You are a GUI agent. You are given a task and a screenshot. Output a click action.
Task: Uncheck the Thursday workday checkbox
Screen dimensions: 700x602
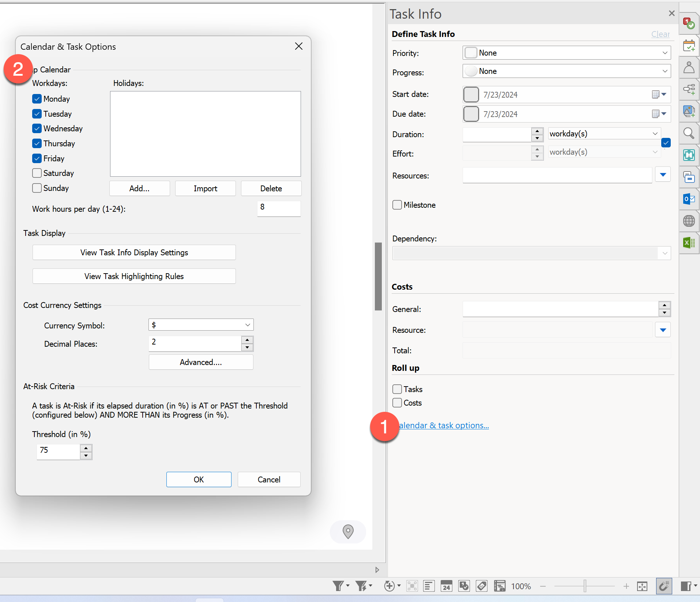37,143
